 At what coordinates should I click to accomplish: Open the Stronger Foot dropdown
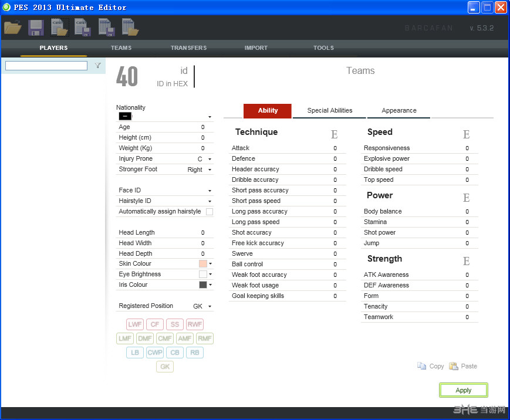pyautogui.click(x=210, y=170)
